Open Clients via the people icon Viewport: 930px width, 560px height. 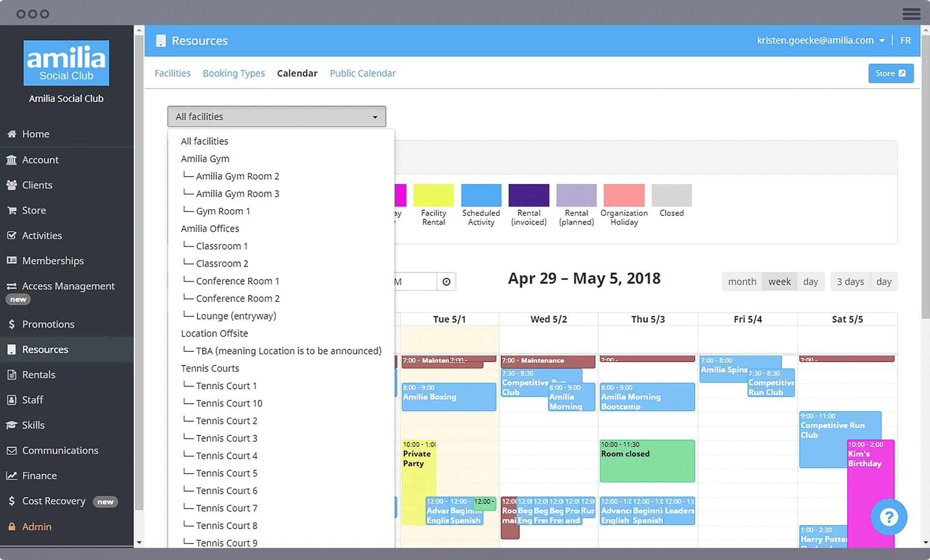point(12,185)
